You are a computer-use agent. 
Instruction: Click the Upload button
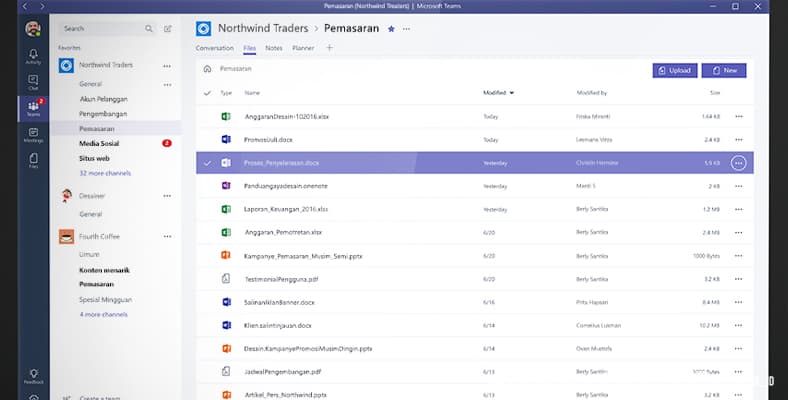click(675, 70)
